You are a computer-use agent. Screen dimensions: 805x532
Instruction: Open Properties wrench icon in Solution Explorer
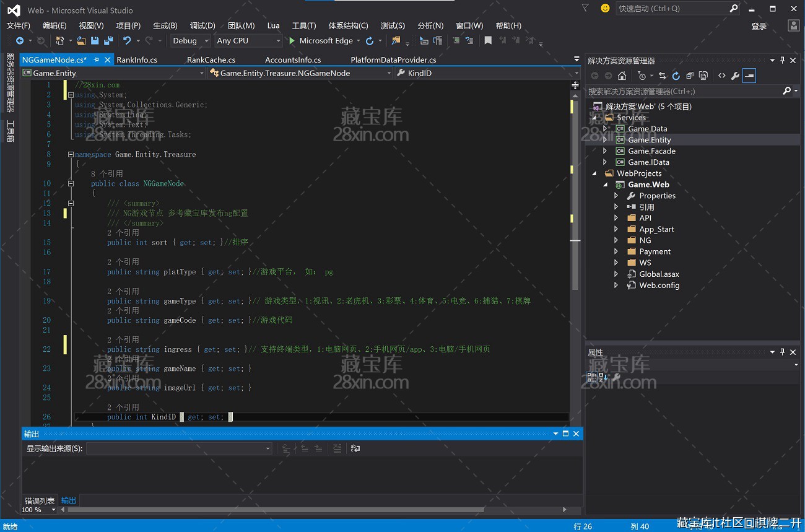pos(735,76)
